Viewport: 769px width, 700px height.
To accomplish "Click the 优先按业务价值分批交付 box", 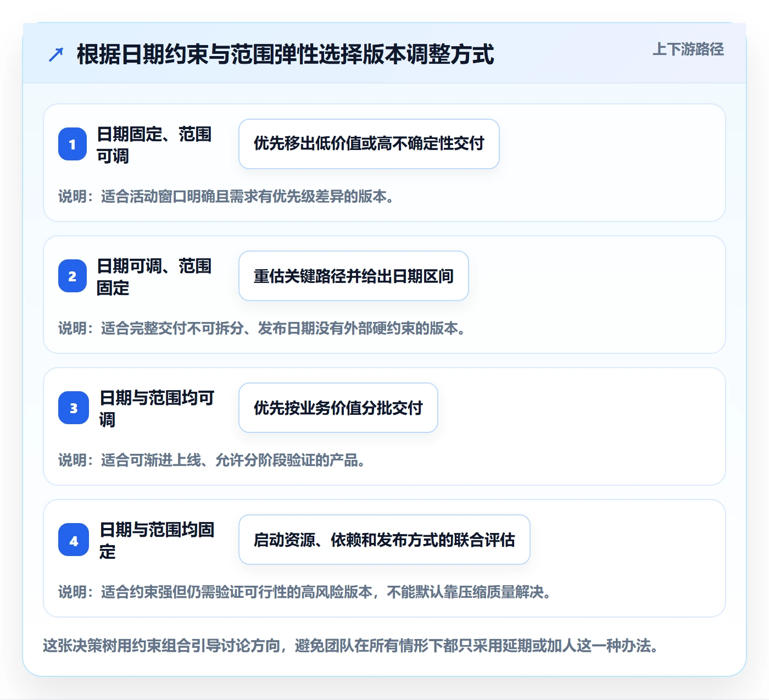I will click(338, 408).
